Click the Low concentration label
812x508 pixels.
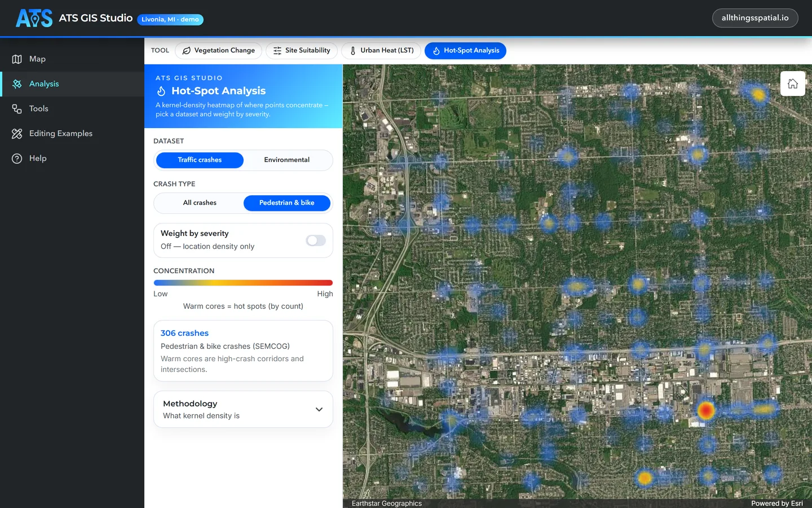point(161,294)
